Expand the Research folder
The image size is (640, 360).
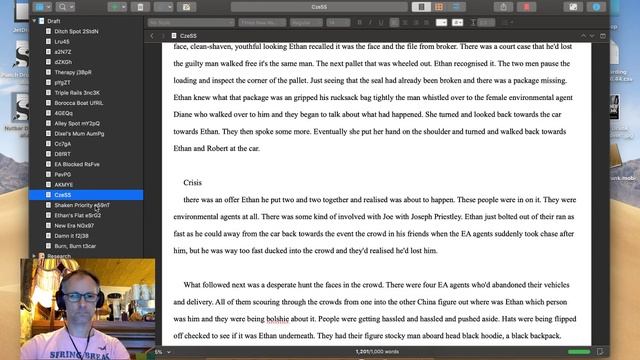pyautogui.click(x=34, y=256)
